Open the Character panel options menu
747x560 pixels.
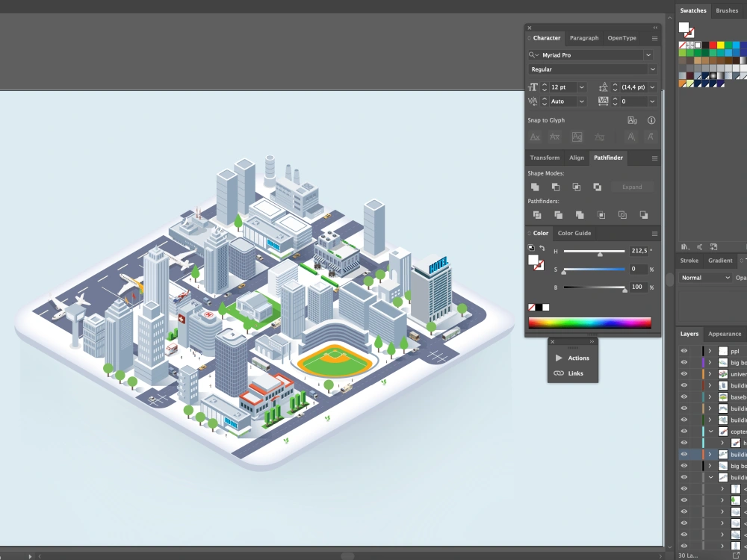coord(654,38)
